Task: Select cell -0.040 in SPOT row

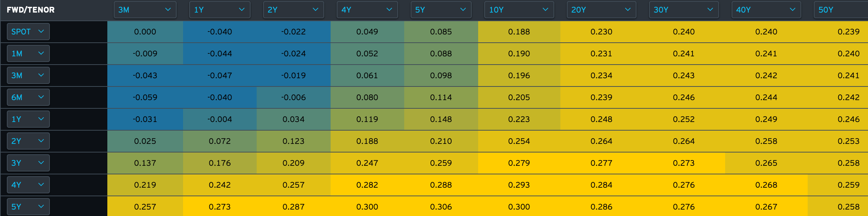Action: [220, 32]
